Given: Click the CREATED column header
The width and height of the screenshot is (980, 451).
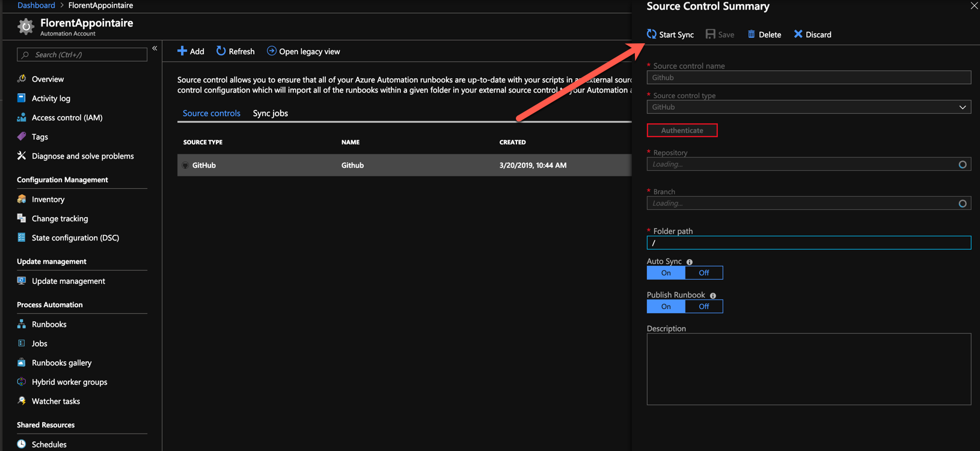Looking at the screenshot, I should click(x=512, y=143).
